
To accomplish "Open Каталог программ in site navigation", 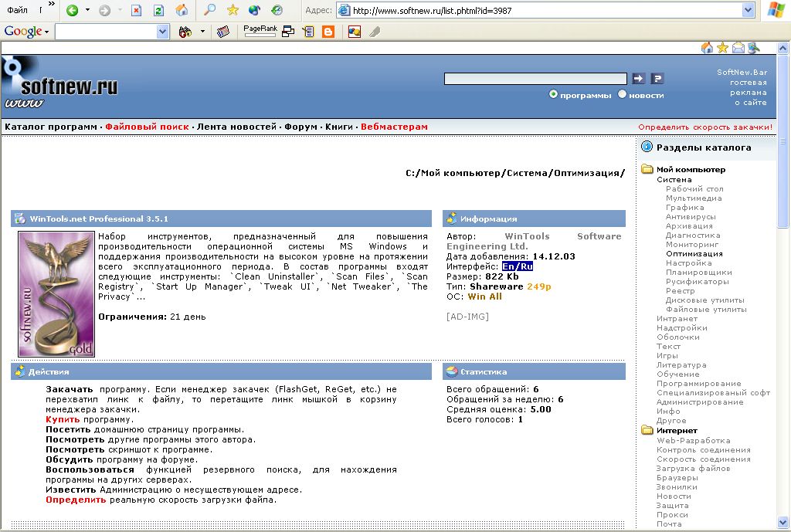I will point(51,127).
